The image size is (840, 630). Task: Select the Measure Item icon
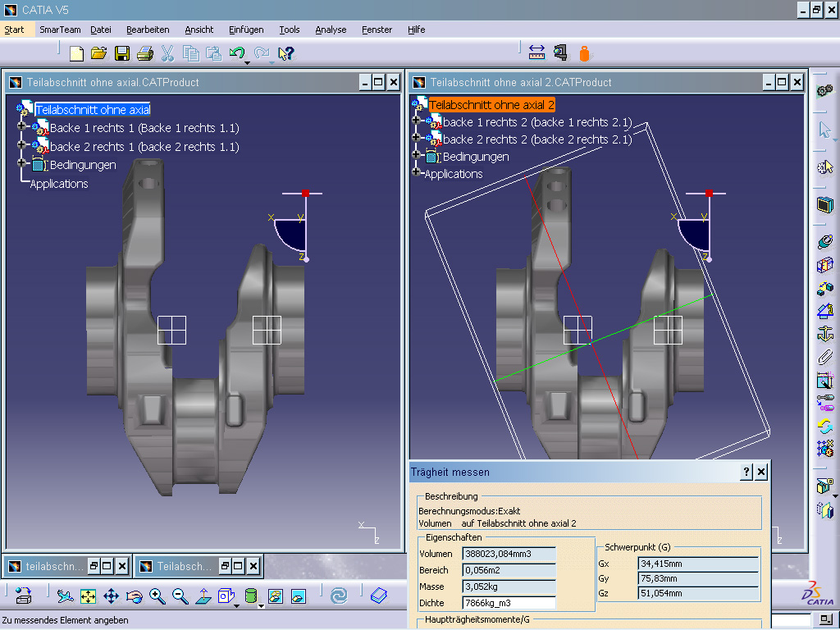(560, 52)
